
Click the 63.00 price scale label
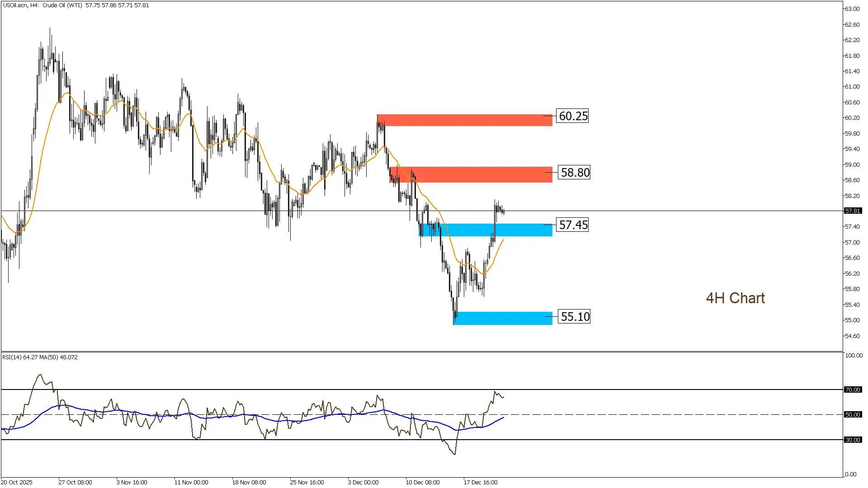pyautogui.click(x=852, y=9)
